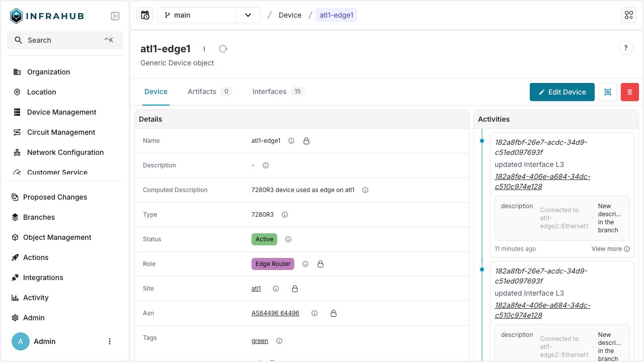
Task: Click the help question mark icon
Action: coord(625,48)
